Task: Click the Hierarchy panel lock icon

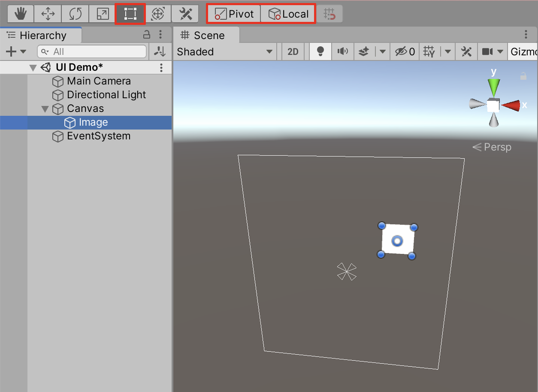Action: pos(147,35)
